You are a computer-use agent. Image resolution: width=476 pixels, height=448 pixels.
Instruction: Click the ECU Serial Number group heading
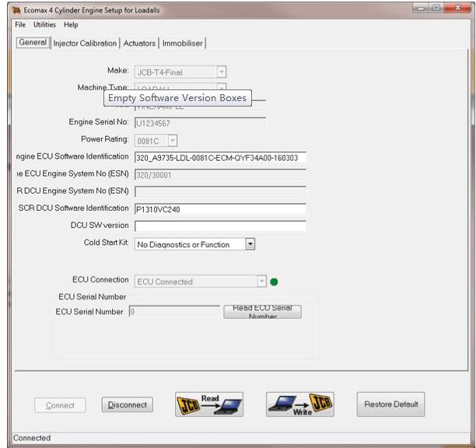point(93,297)
